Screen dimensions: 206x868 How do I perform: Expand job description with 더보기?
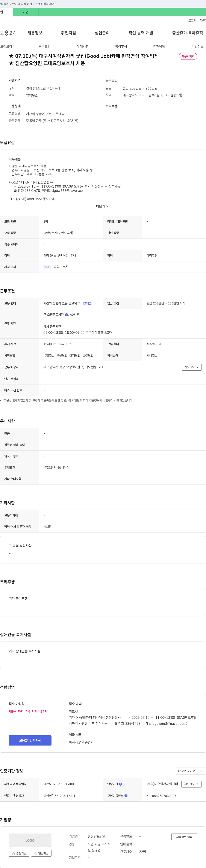[x=102, y=206]
